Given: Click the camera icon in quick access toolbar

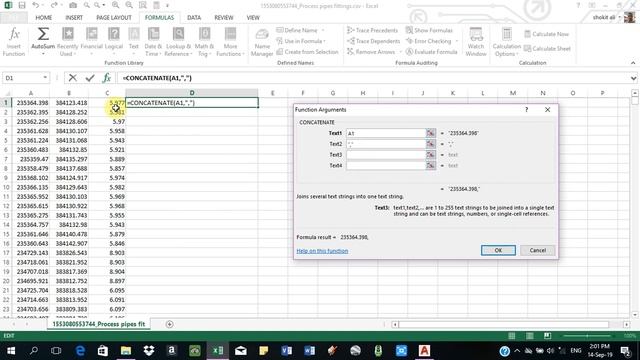Looking at the screenshot, I should coord(73,5).
